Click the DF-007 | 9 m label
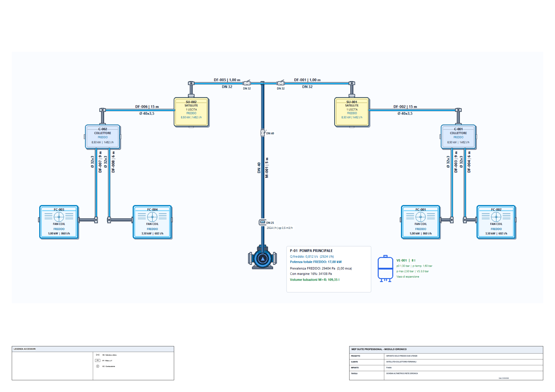This screenshot has height=392, width=555. (x=100, y=162)
